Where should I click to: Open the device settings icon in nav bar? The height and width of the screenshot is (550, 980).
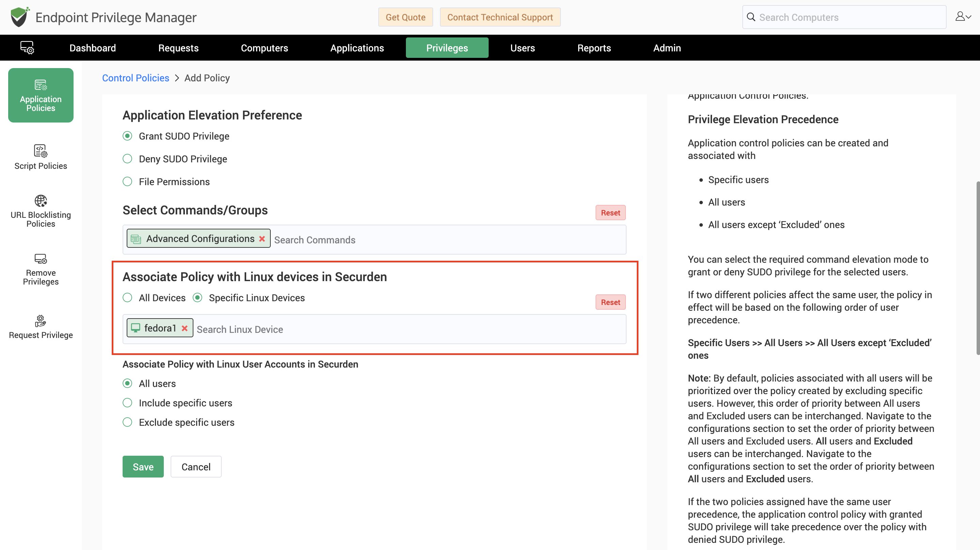pyautogui.click(x=27, y=48)
